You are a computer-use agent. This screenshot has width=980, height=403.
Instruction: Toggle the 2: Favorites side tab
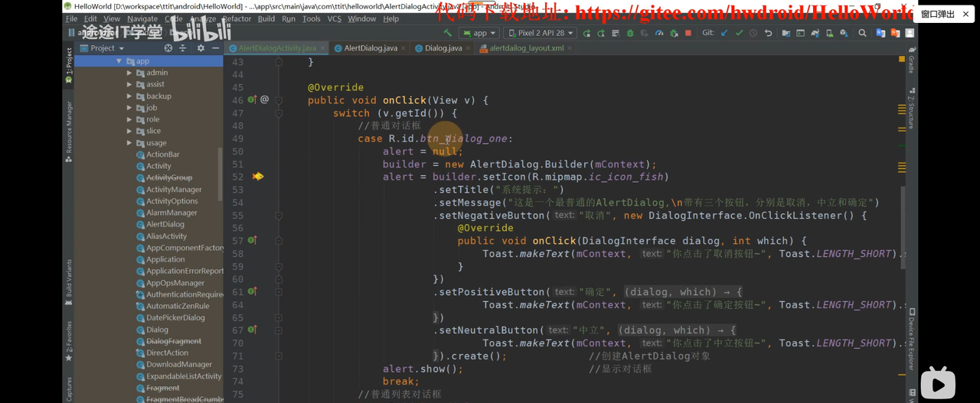pos(68,340)
